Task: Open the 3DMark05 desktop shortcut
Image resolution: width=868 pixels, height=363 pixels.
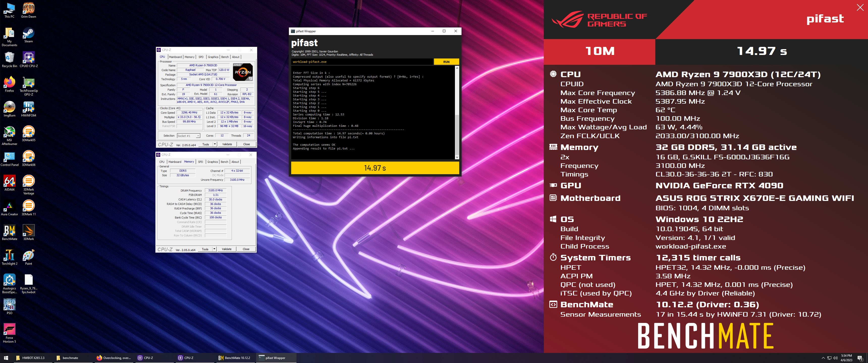Action: pyautogui.click(x=29, y=134)
